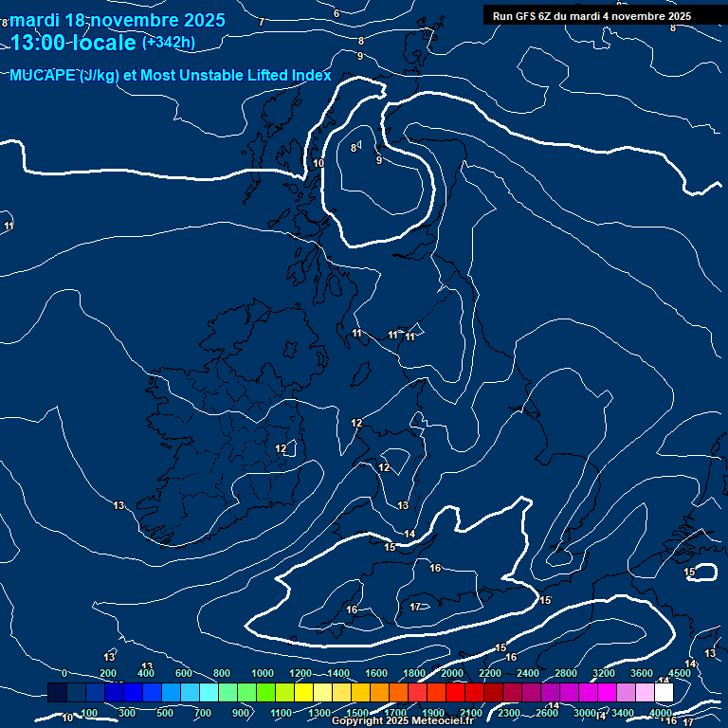Select the red legend swatch between 2000 and 2100
Viewport: 728px width, 728px height.
(455, 692)
